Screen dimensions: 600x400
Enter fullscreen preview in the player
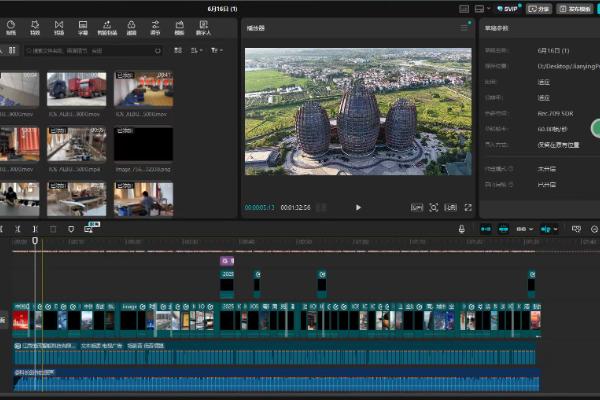(468, 207)
